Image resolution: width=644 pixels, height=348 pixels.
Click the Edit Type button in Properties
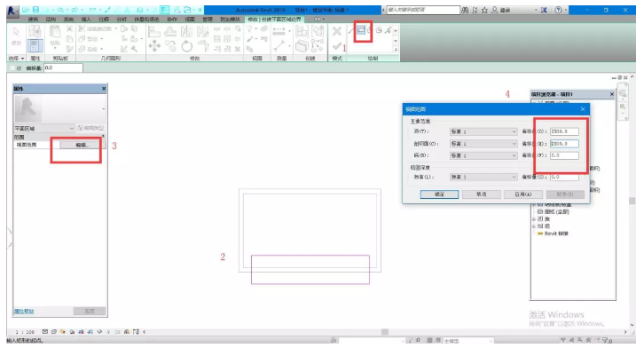(x=90, y=129)
